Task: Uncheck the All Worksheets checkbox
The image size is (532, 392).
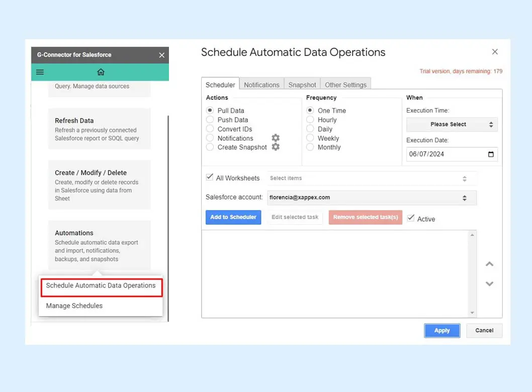Action: click(x=210, y=177)
